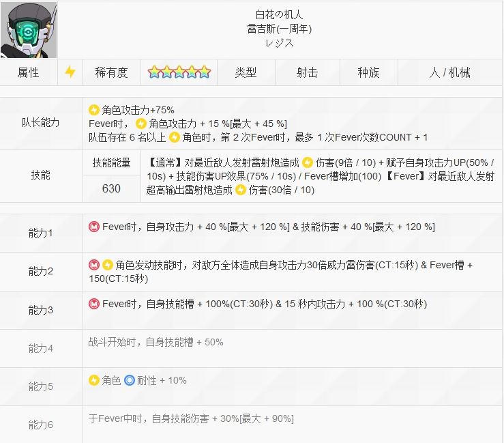Click text 于Fever中时，自身技能伤害 + 30%
504x443 pixels.
(x=164, y=418)
